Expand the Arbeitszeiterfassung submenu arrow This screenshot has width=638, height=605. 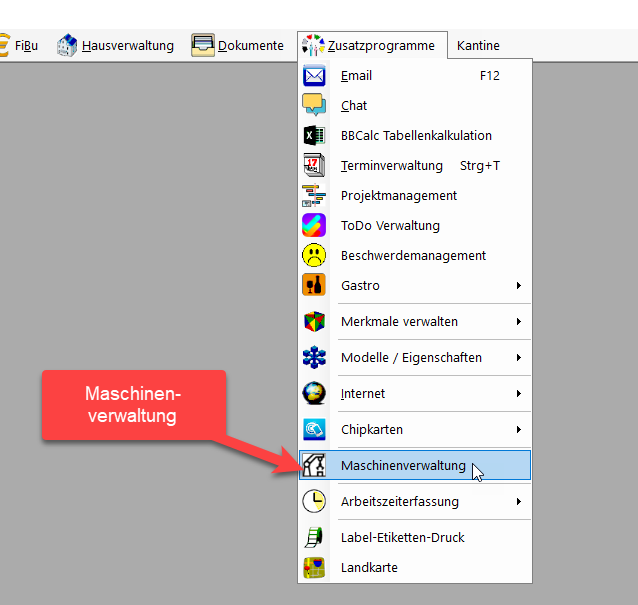pos(519,502)
